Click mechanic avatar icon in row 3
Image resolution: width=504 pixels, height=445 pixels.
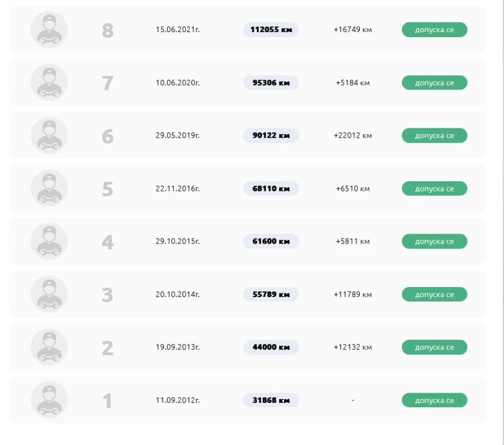(x=49, y=294)
